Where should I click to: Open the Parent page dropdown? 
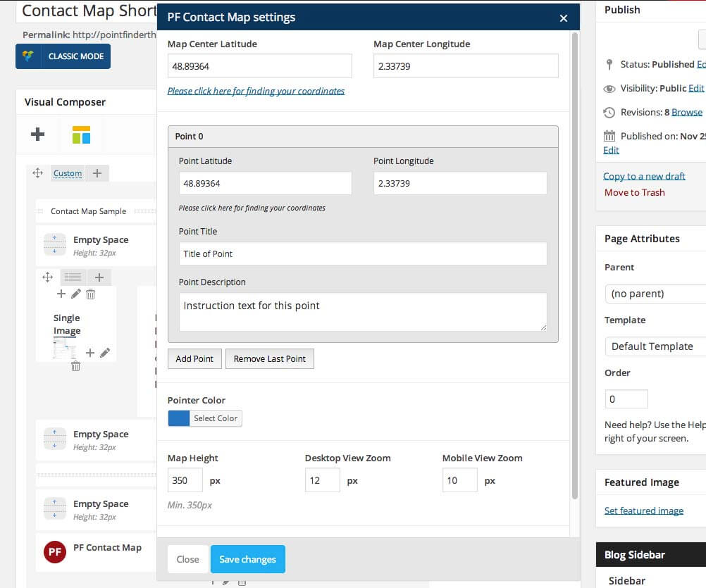point(655,294)
